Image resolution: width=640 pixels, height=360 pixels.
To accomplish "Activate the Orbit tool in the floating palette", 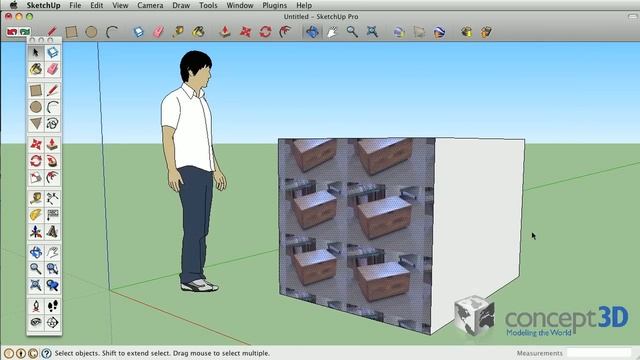I will point(36,252).
